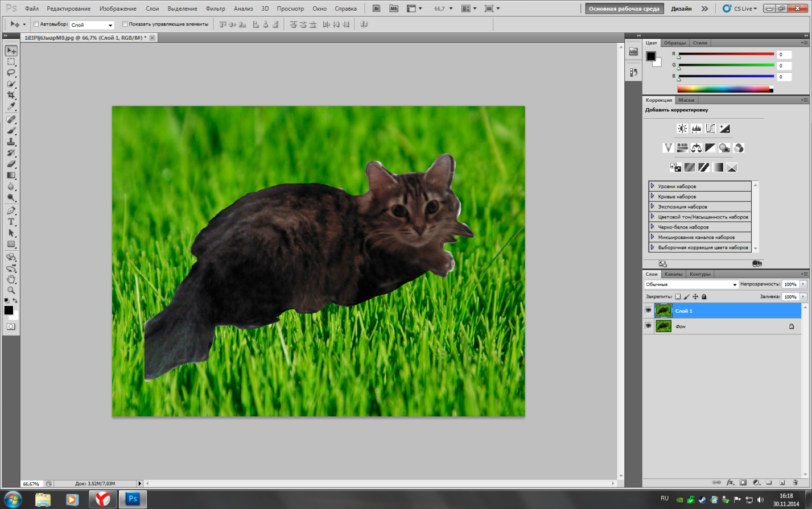Open the Непрозрачность slider arrow
812x509 pixels.
(x=803, y=284)
